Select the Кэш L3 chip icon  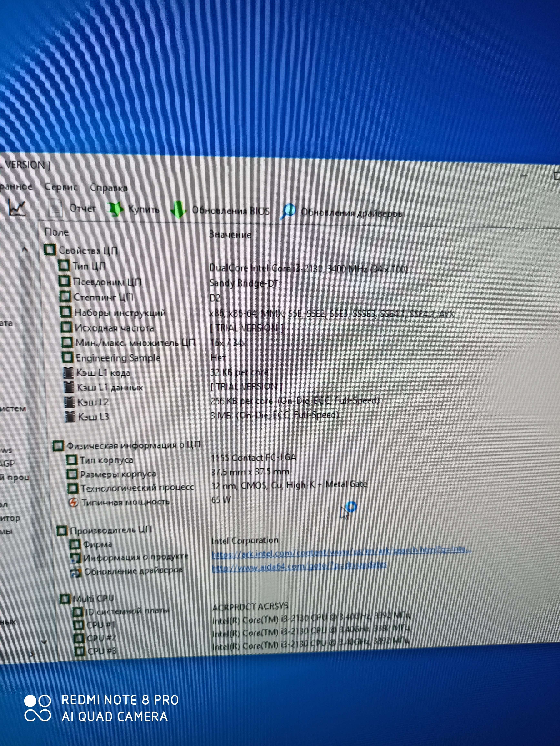70,417
